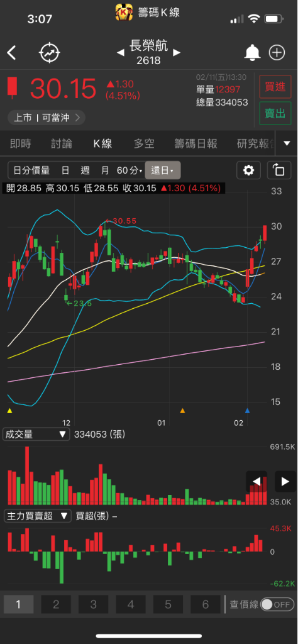This screenshot has height=644, width=298.
Task: Expand the tab overflow dropdown arrow
Action: 287,143
